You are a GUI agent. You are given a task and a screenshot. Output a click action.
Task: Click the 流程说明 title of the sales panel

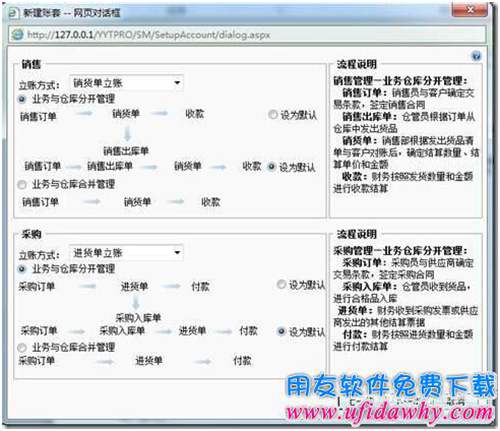coord(357,64)
